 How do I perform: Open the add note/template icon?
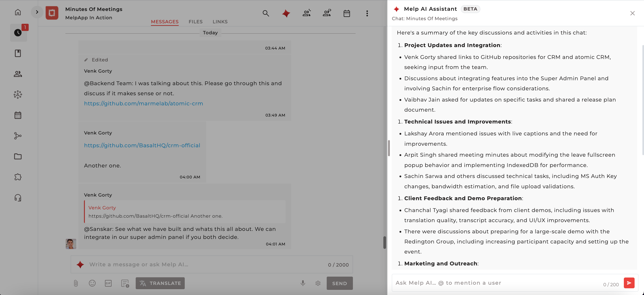125,283
